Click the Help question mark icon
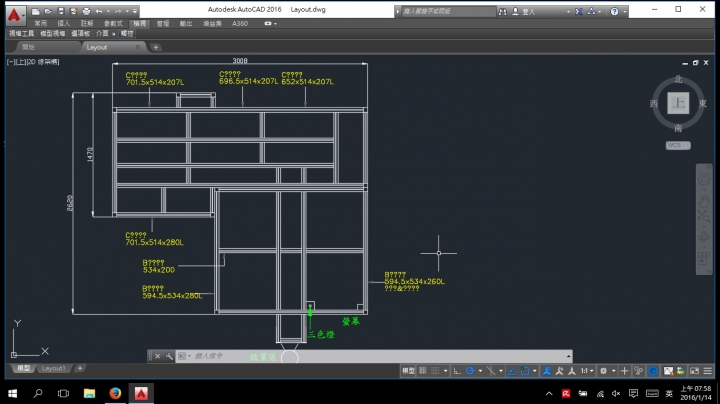 [x=614, y=11]
